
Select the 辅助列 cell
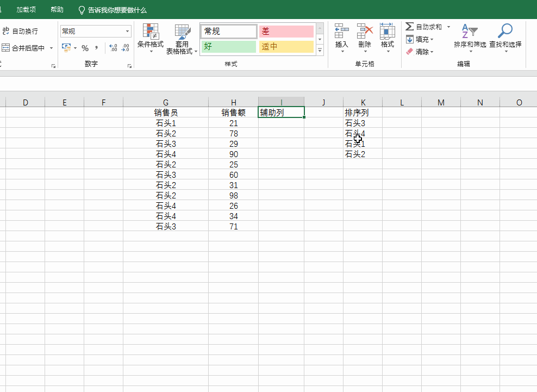(281, 113)
